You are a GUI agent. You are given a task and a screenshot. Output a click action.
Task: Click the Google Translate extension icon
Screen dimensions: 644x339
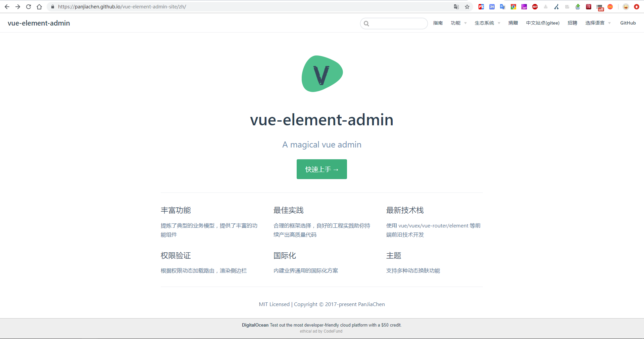(x=502, y=7)
